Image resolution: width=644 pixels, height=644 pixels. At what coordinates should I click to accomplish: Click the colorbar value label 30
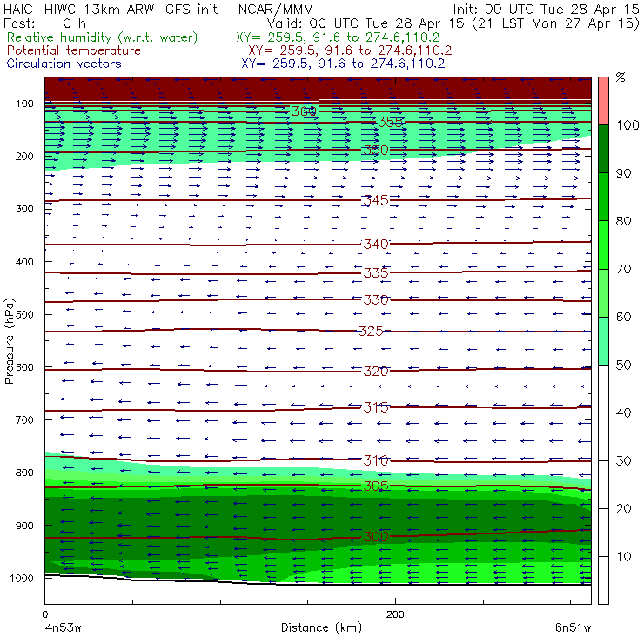623,461
